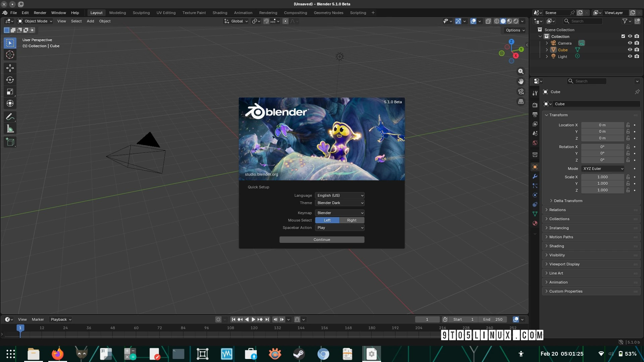Hide the Cube in outliner viewport
The width and height of the screenshot is (644, 362).
630,50
